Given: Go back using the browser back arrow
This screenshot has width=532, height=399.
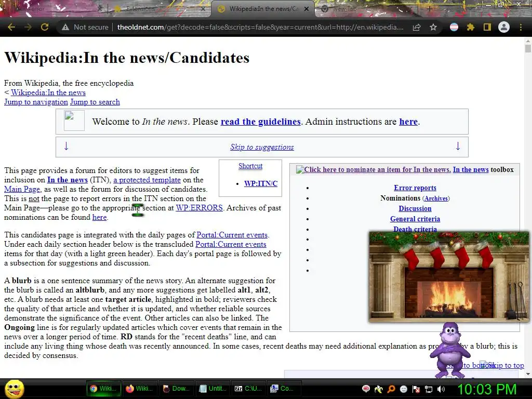Looking at the screenshot, I should [x=11, y=27].
